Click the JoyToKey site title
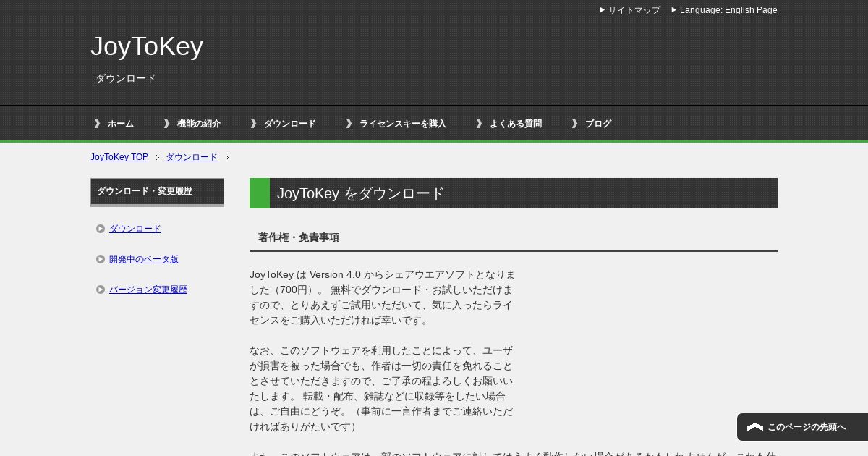868x456 pixels. pos(147,46)
